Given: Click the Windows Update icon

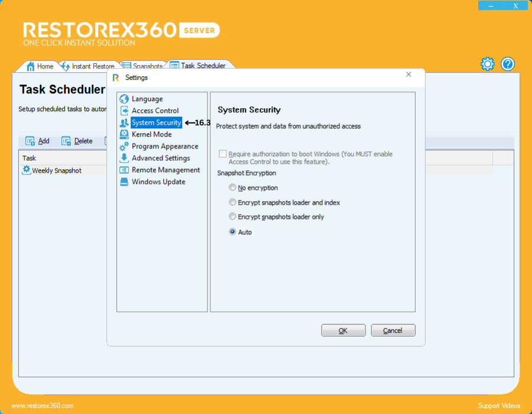Looking at the screenshot, I should [124, 182].
